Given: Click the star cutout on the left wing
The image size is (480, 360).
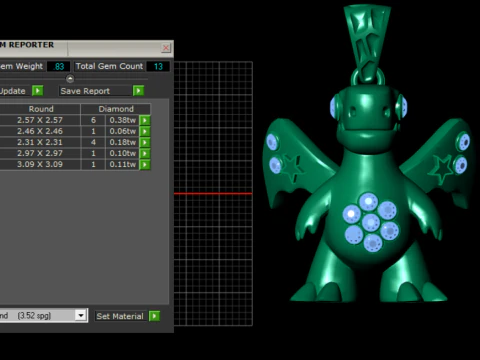Looking at the screenshot, I should pyautogui.click(x=293, y=168).
